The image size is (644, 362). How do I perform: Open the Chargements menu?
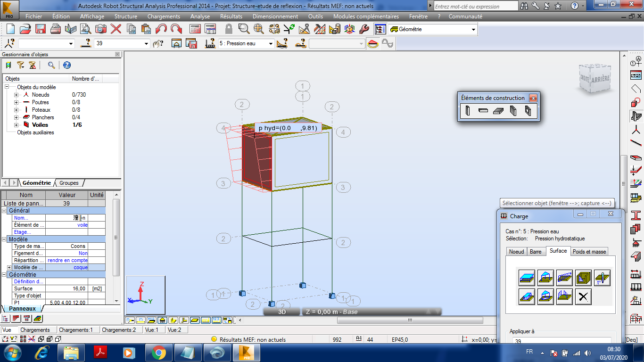(x=164, y=16)
